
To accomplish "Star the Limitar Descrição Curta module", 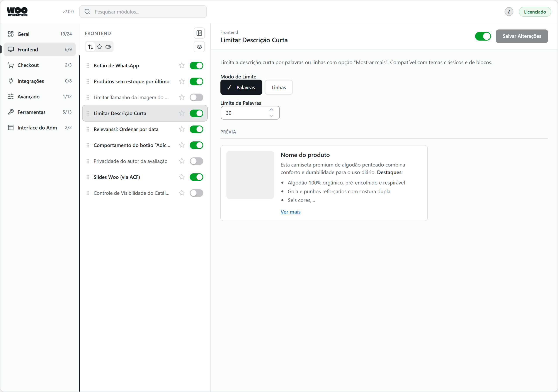I will (182, 113).
